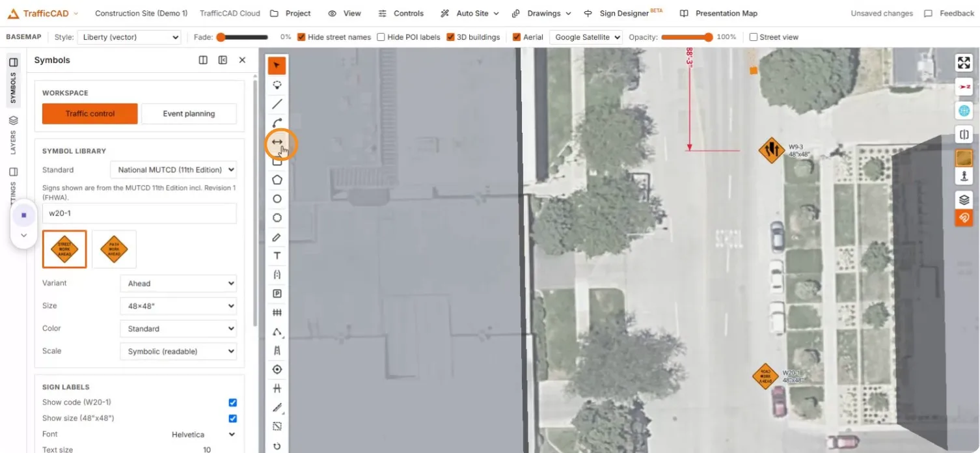Screen dimensions: 980x453
Task: Select the hatched area selection tool
Action: [x=277, y=426]
